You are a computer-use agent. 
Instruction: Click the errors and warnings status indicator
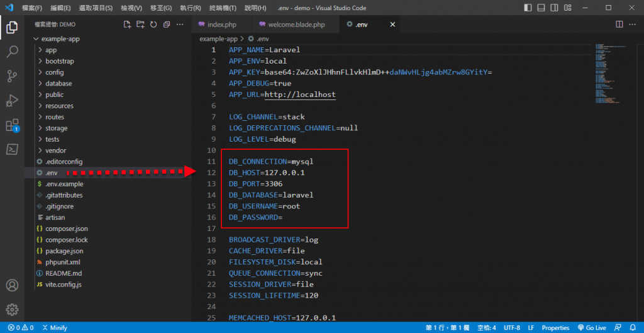pyautogui.click(x=21, y=328)
